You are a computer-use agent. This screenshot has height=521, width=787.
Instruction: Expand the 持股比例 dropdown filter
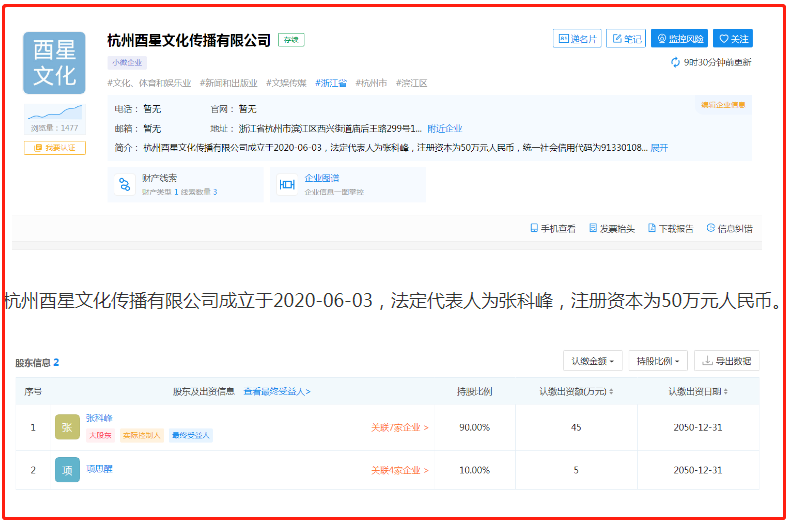pos(658,360)
